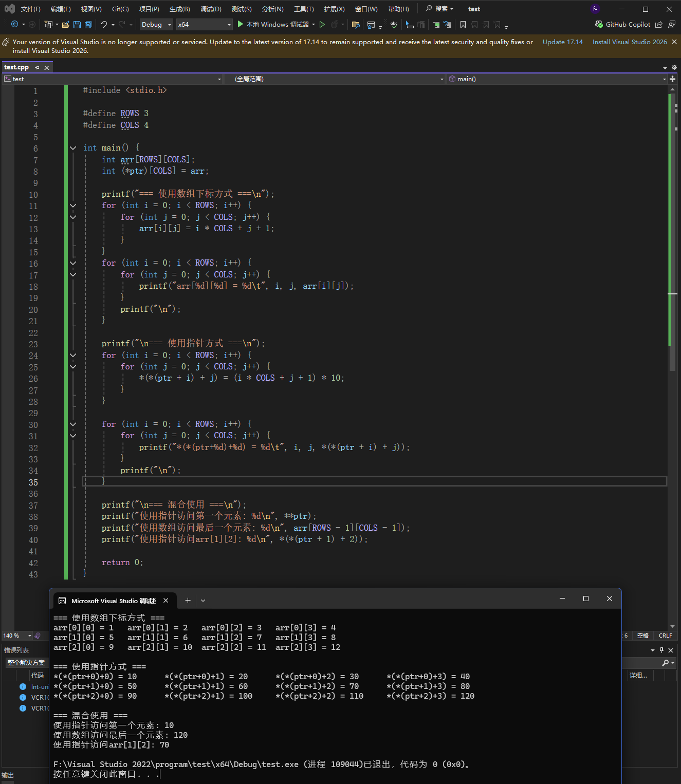Open the 140 % zoom dropdown
681x784 pixels.
click(x=17, y=636)
